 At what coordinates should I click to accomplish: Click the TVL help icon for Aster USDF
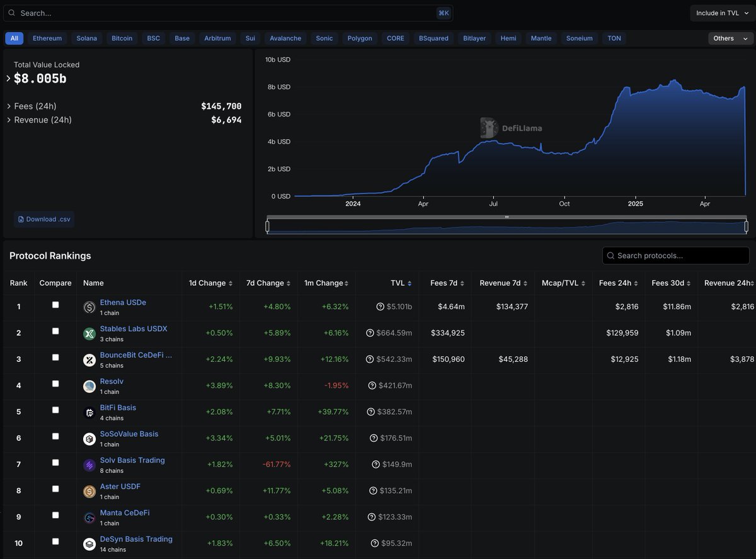click(372, 490)
